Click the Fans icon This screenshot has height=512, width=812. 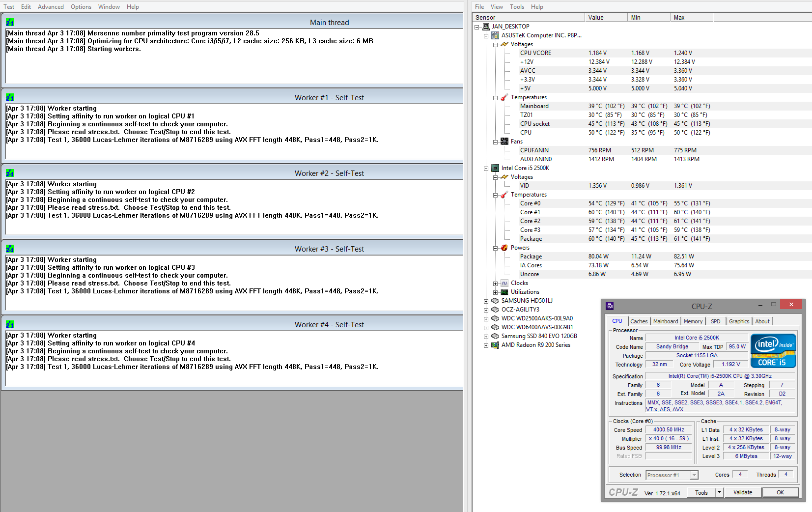(504, 142)
